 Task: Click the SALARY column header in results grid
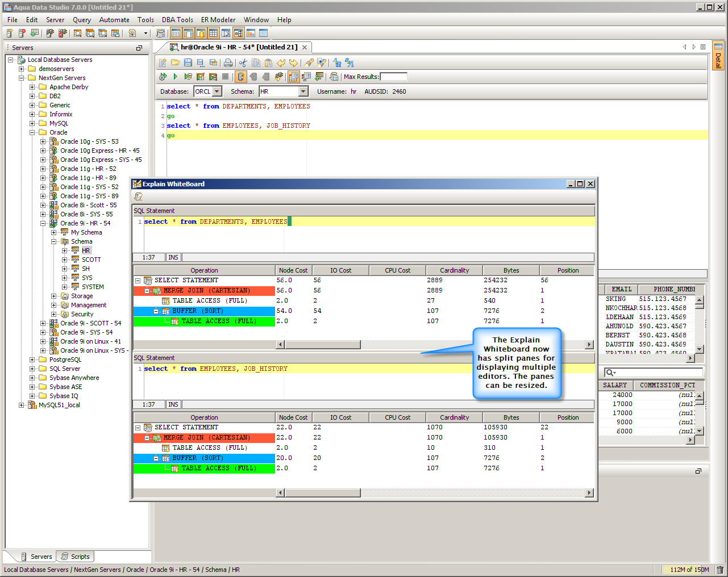click(615, 385)
